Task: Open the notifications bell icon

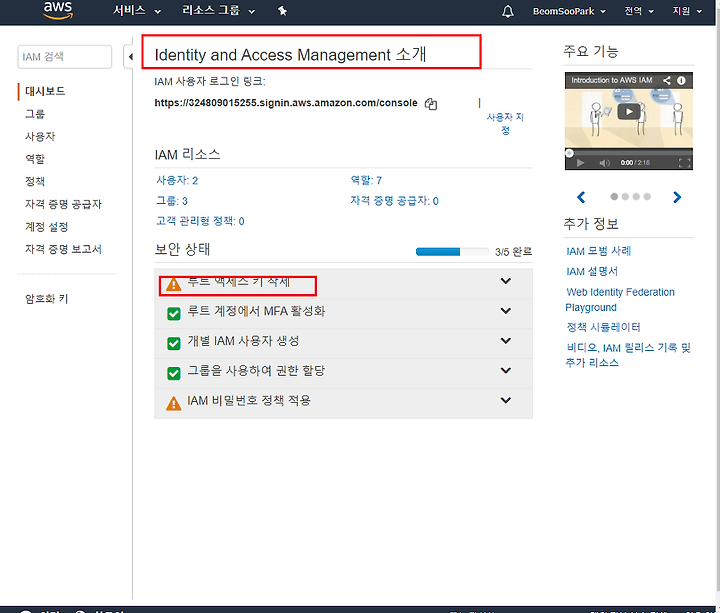Action: [507, 11]
